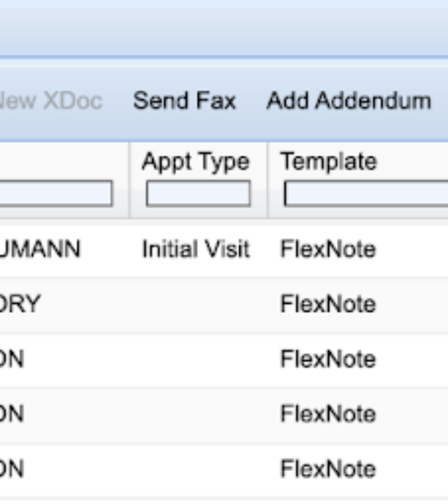Select the empty Appt Type cell in ORY row
Viewport: 448px width, 504px height.
[x=197, y=304]
